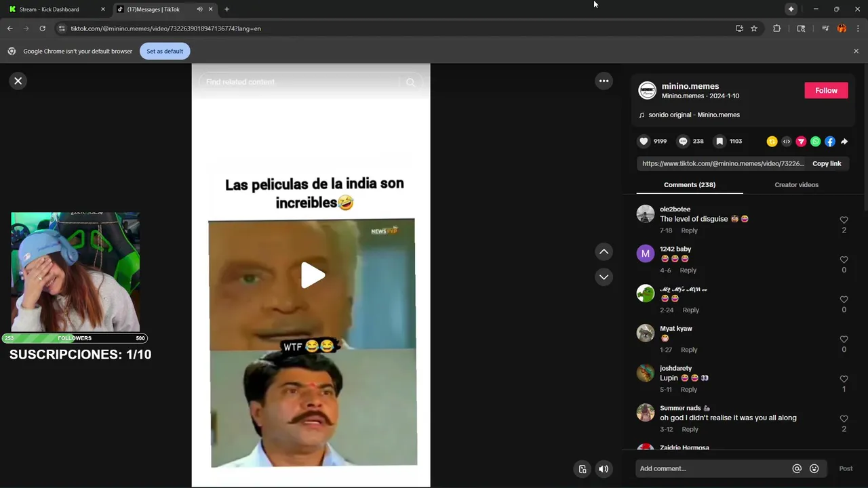Share to WhatsApp
The height and width of the screenshot is (488, 868).
coord(816,142)
